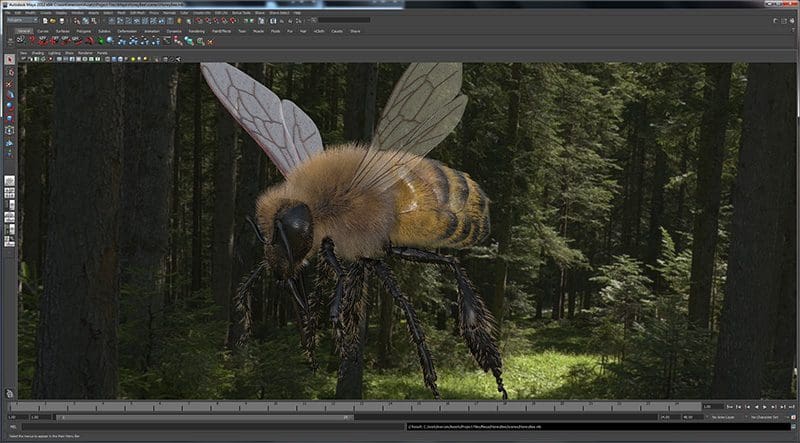Render the current frame

(281, 21)
